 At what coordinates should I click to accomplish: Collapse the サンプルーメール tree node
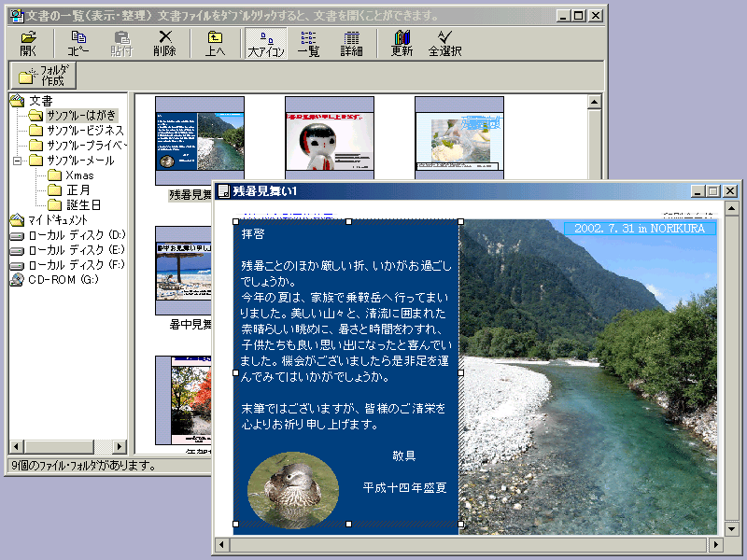pyautogui.click(x=17, y=161)
